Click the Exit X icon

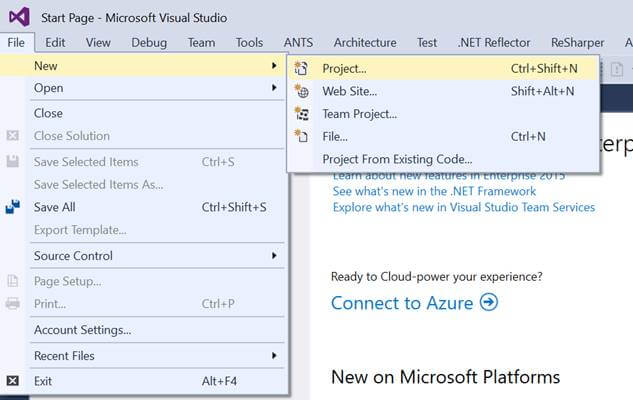(x=13, y=381)
